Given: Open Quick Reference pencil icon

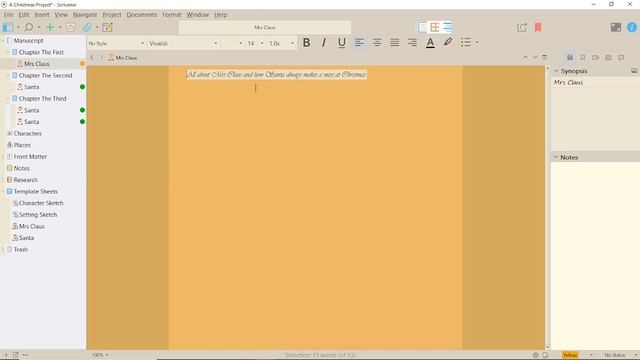Looking at the screenshot, I should point(107,27).
